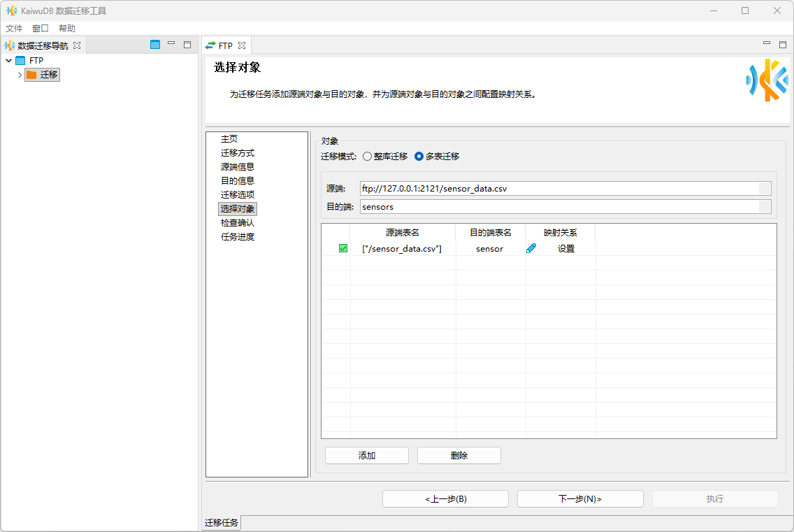The image size is (794, 532).
Task: Close the FTP editor tab
Action: (242, 45)
